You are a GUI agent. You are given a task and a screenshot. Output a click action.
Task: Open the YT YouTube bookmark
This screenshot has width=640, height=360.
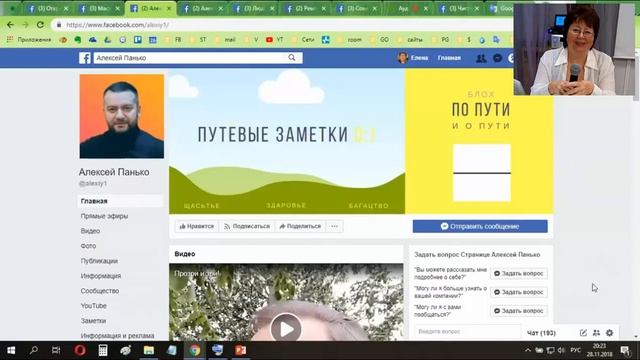[x=274, y=40]
